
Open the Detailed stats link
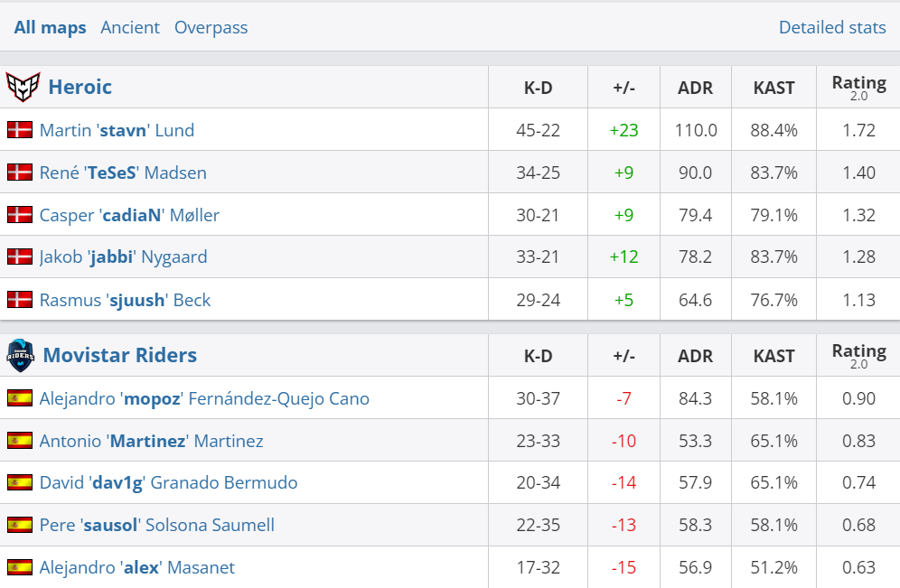(831, 28)
